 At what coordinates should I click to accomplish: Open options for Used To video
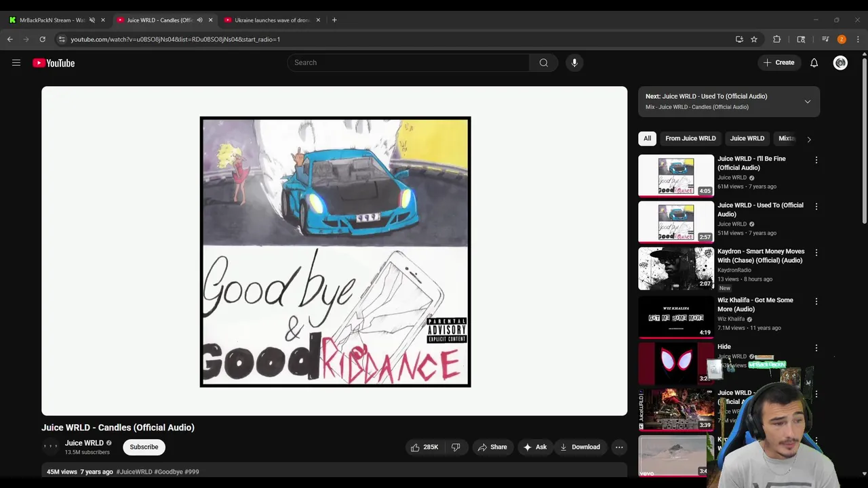816,206
